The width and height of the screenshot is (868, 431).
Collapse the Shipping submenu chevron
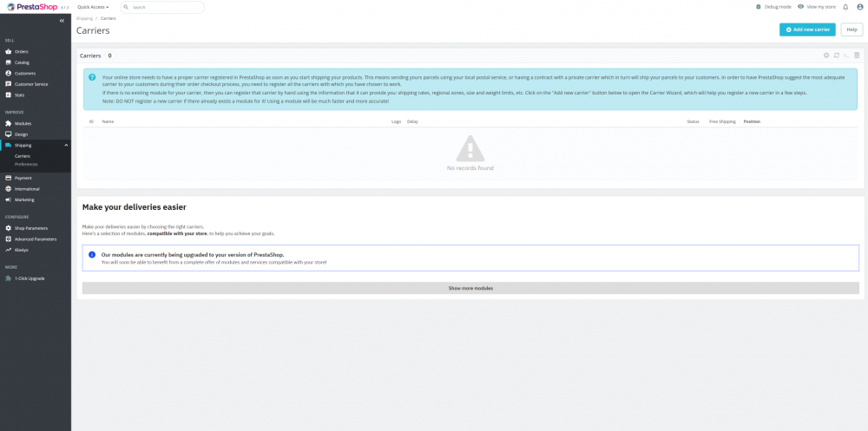click(x=67, y=145)
